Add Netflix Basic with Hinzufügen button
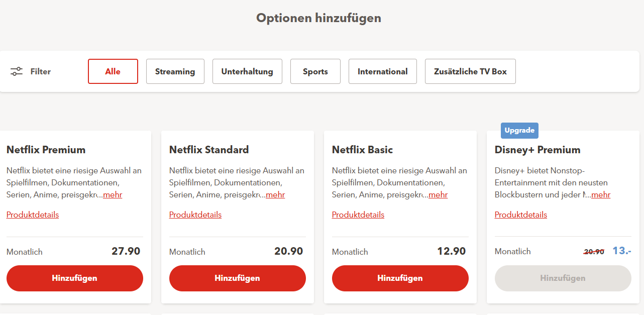 (x=400, y=278)
